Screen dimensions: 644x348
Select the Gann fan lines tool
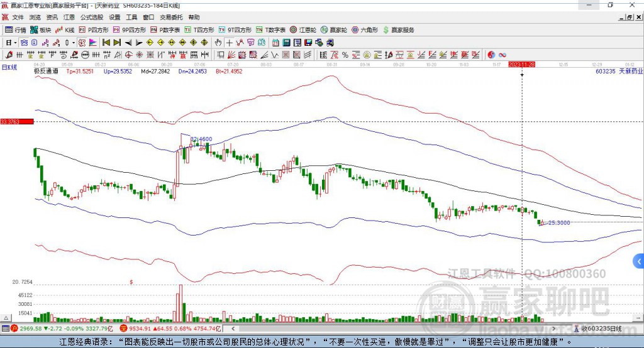pyautogui.click(x=231, y=55)
